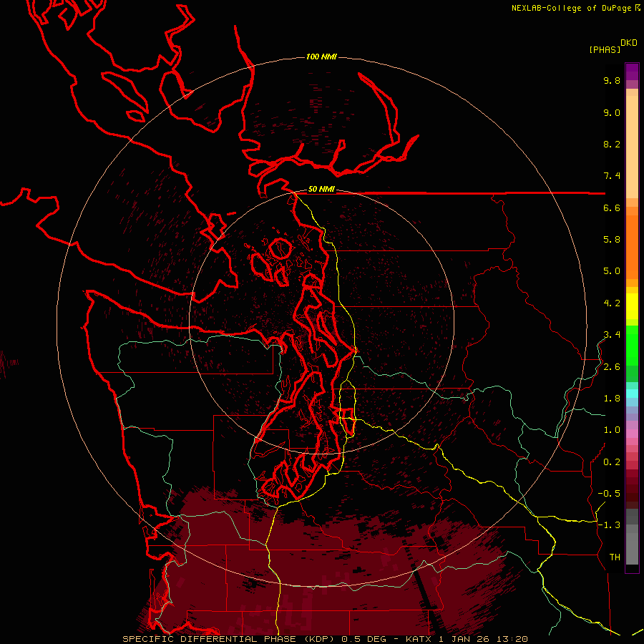Click the 3.4 legend value
Image resolution: width=644 pixels, height=644 pixels.
pyautogui.click(x=612, y=335)
